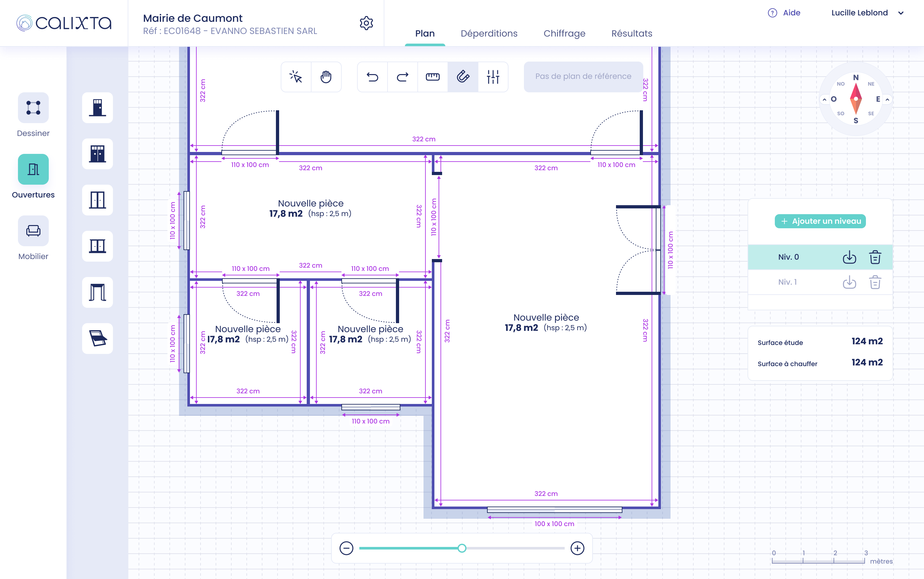Screen dimensions: 924x579
Task: Select the single door opening icon
Action: [97, 108]
